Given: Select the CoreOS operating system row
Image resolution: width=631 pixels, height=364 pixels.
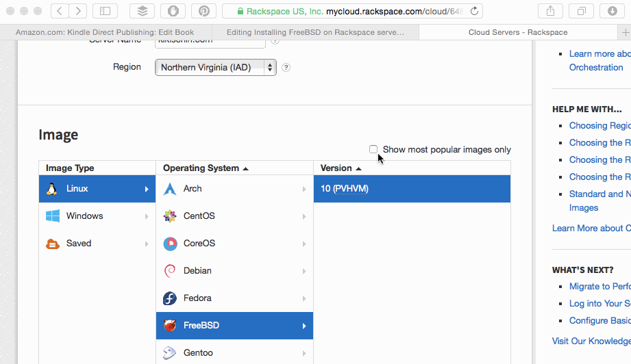Looking at the screenshot, I should tap(234, 244).
